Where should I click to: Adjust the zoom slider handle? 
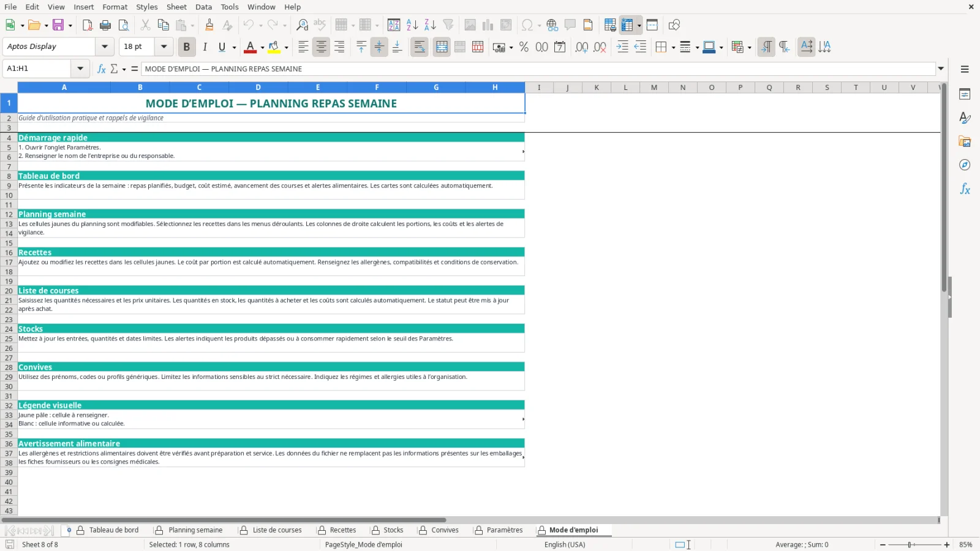910,545
